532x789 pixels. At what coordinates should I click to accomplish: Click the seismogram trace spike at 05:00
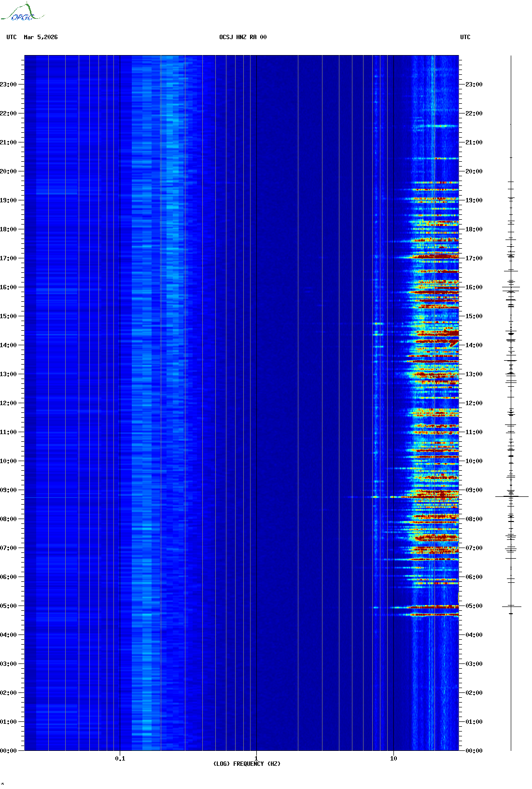click(x=511, y=606)
